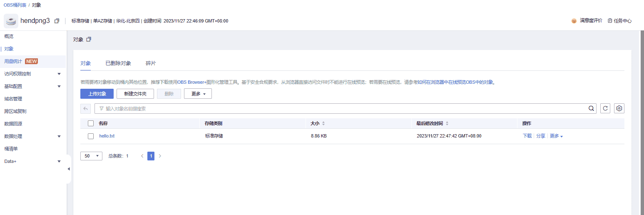Open 如何在浏览器中在线预览OBS中的对象 link
This screenshot has height=215, width=644.
pos(455,82)
